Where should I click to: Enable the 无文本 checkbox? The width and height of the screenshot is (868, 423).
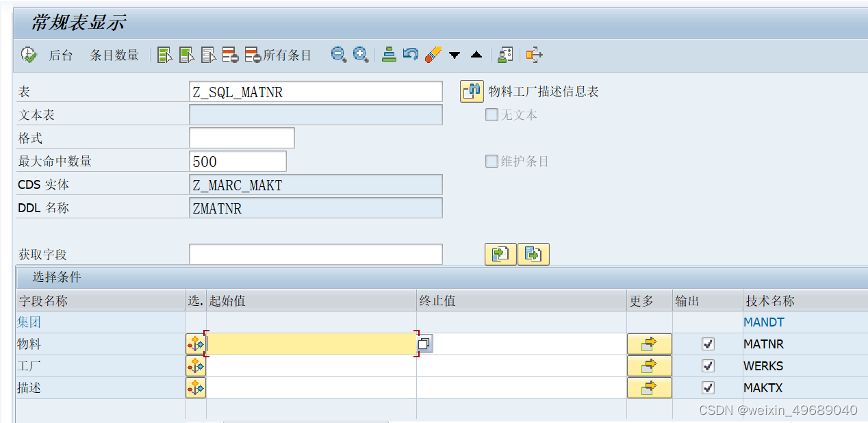pyautogui.click(x=491, y=115)
